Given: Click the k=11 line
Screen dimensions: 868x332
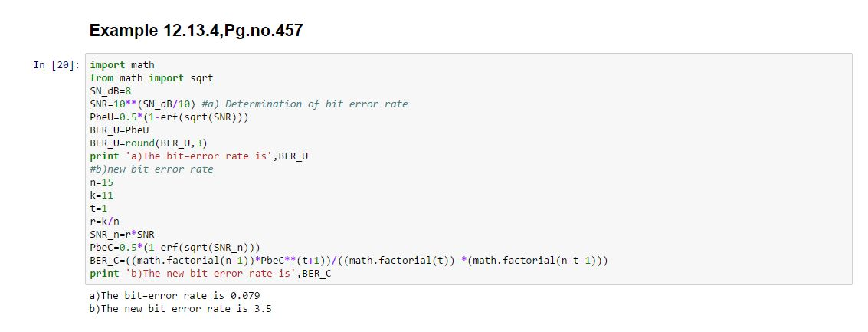Looking at the screenshot, I should [101, 195].
